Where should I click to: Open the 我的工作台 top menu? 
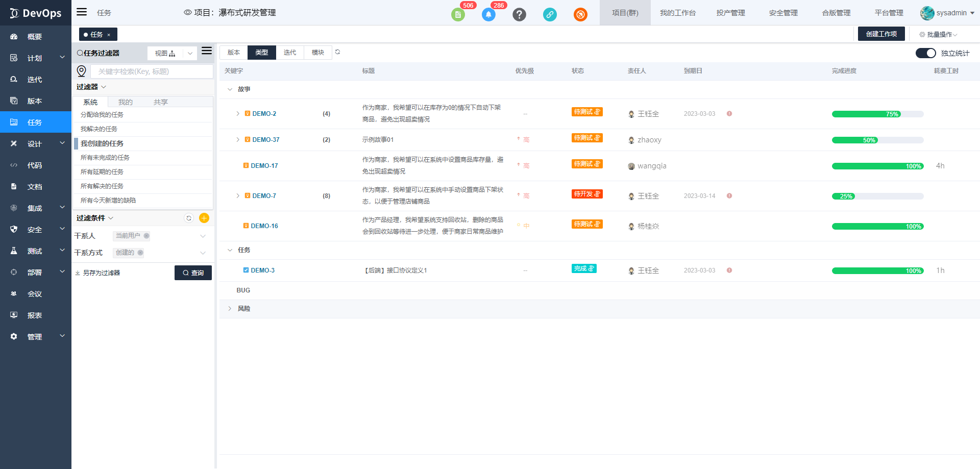click(677, 13)
